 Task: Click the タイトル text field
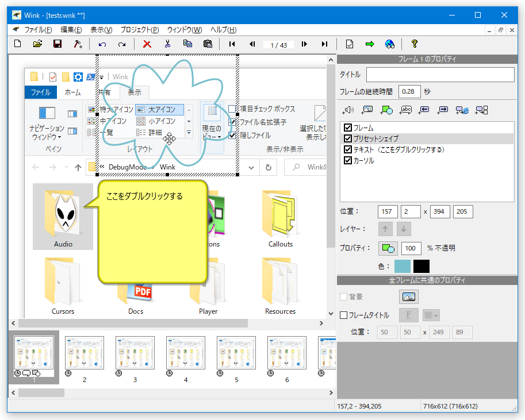tap(440, 75)
